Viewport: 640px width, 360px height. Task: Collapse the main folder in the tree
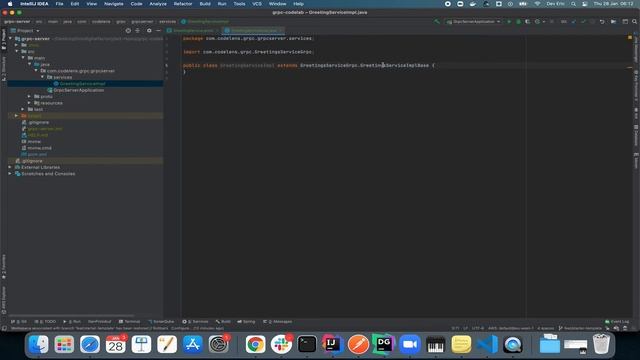[x=23, y=58]
